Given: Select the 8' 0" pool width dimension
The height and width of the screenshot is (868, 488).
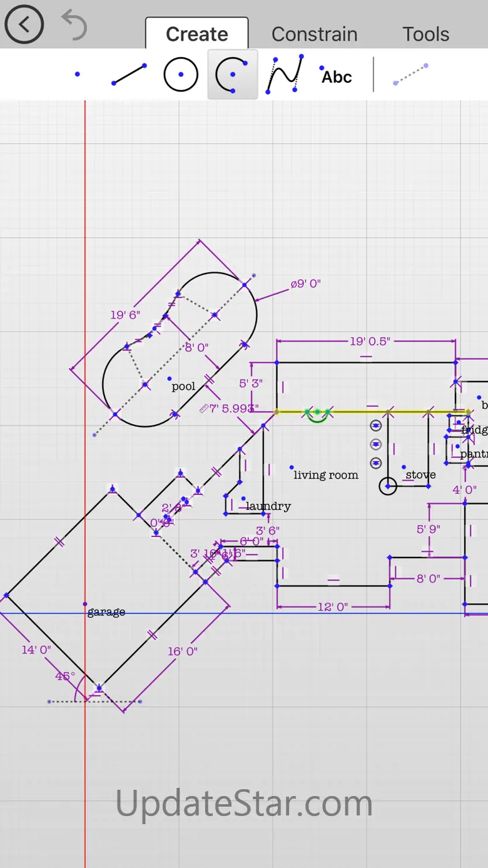Looking at the screenshot, I should tap(196, 347).
